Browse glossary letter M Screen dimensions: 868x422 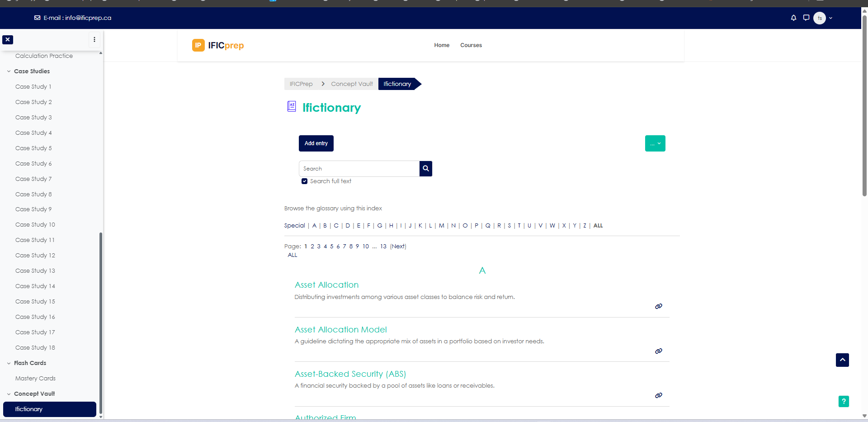441,225
